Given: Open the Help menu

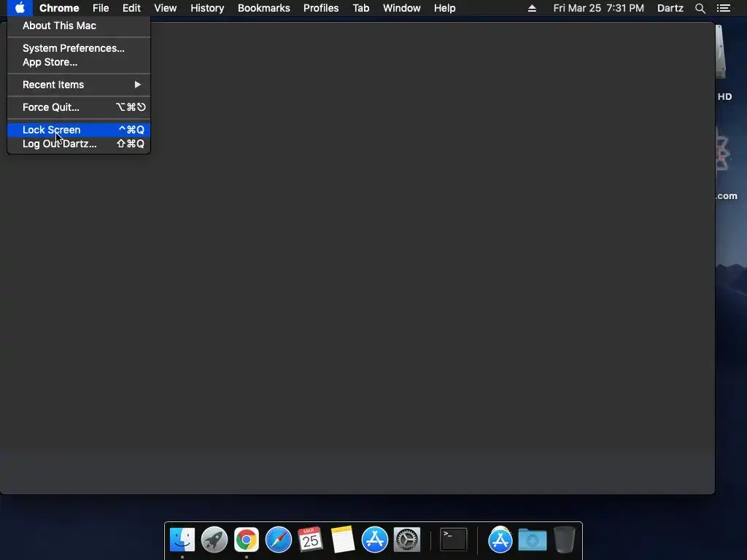Looking at the screenshot, I should (444, 8).
